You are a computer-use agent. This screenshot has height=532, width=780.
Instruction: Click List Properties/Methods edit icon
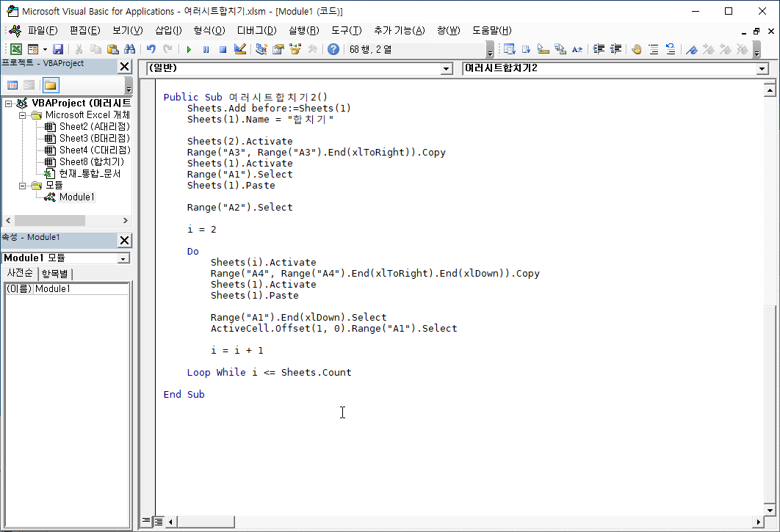point(510,49)
